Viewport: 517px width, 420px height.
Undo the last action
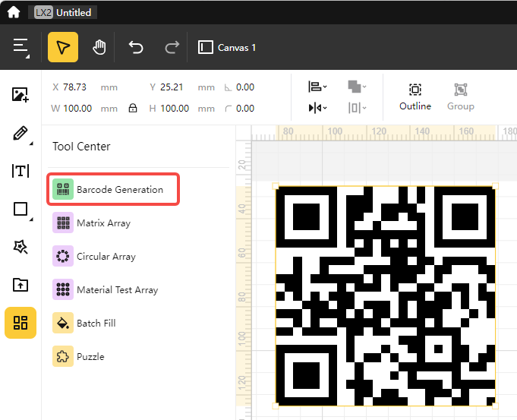pyautogui.click(x=136, y=47)
